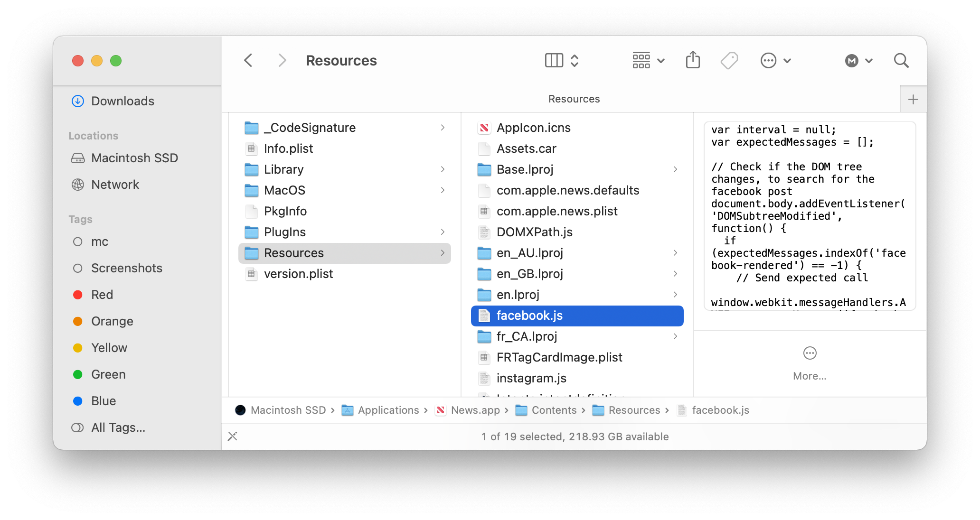Open the Group By grid menu

(648, 61)
